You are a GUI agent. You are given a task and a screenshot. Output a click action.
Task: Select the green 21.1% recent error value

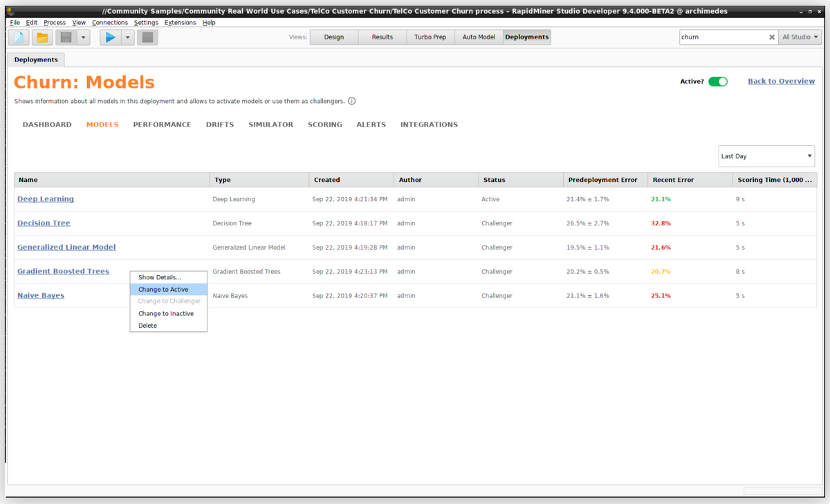point(661,199)
